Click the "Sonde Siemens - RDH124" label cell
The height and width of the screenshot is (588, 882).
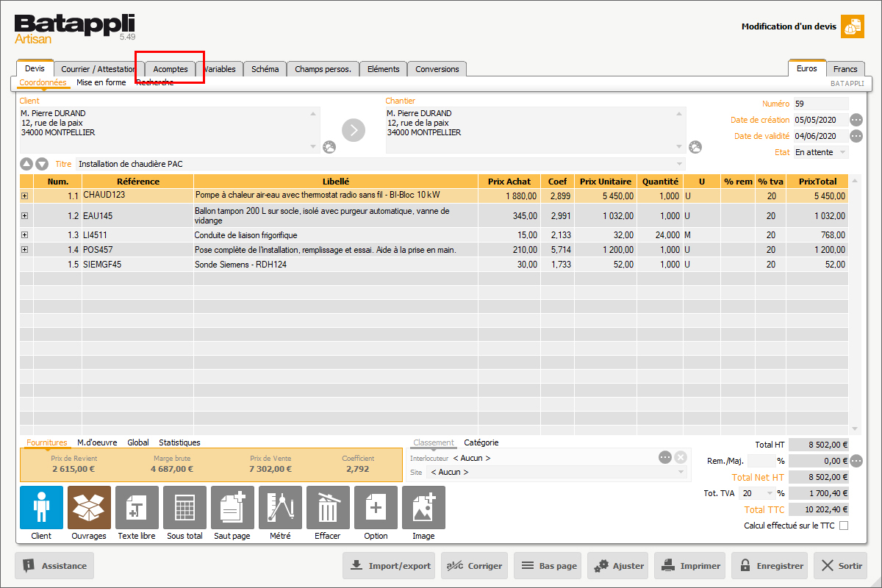pos(335,265)
